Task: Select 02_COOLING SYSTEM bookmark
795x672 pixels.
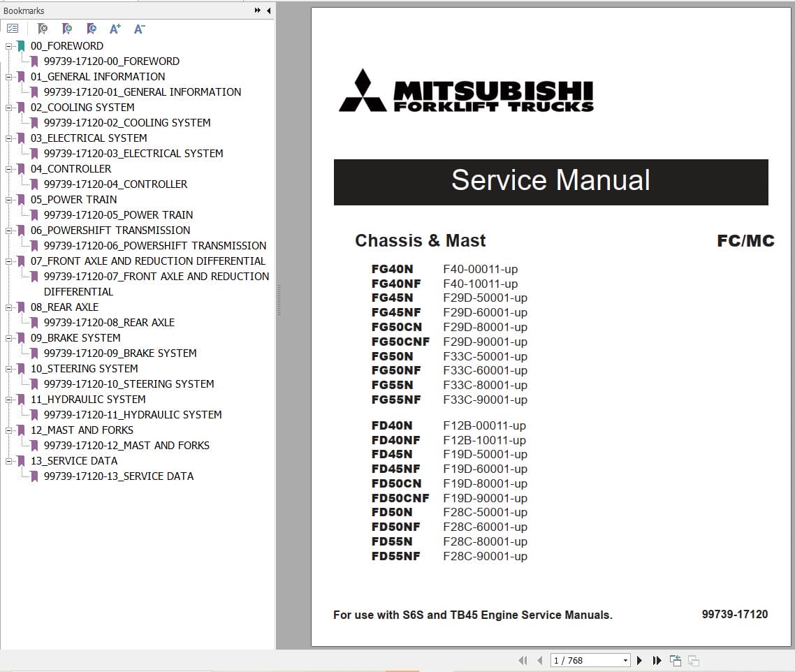Action: tap(82, 108)
